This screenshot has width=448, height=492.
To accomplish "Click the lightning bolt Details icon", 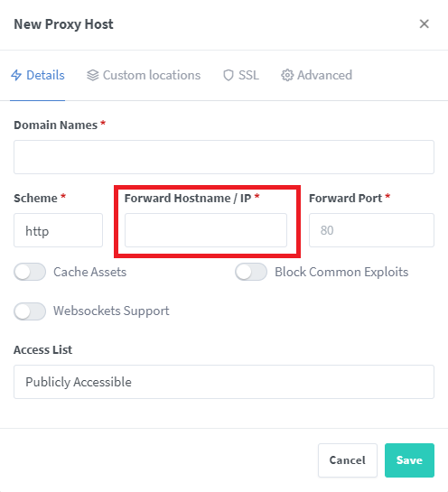I will point(16,75).
